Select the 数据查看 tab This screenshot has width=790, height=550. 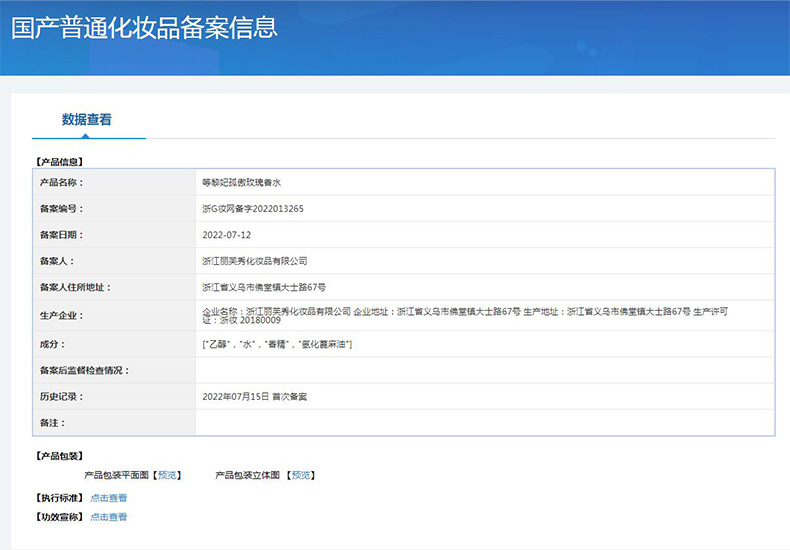pos(87,119)
